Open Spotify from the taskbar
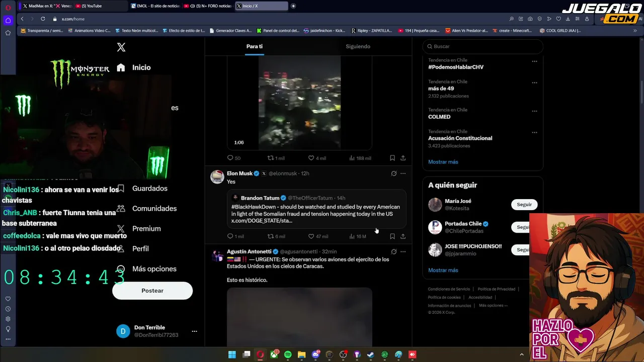 (288, 354)
